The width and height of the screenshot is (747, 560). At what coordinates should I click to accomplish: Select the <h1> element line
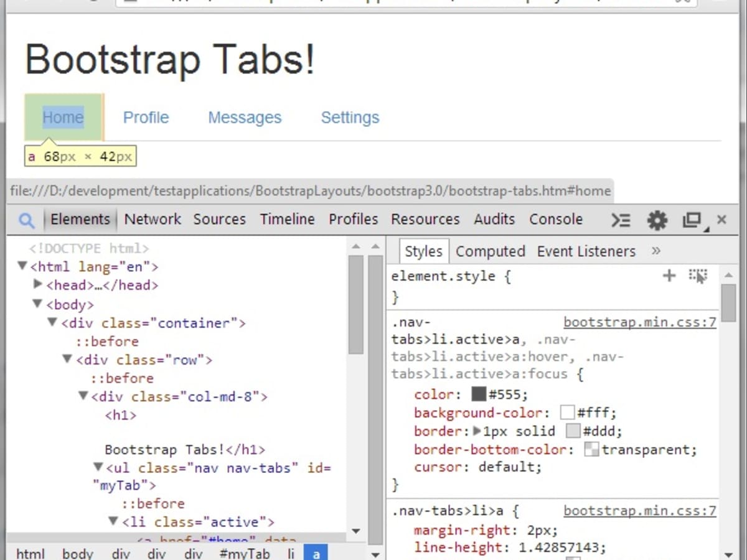[x=121, y=414]
